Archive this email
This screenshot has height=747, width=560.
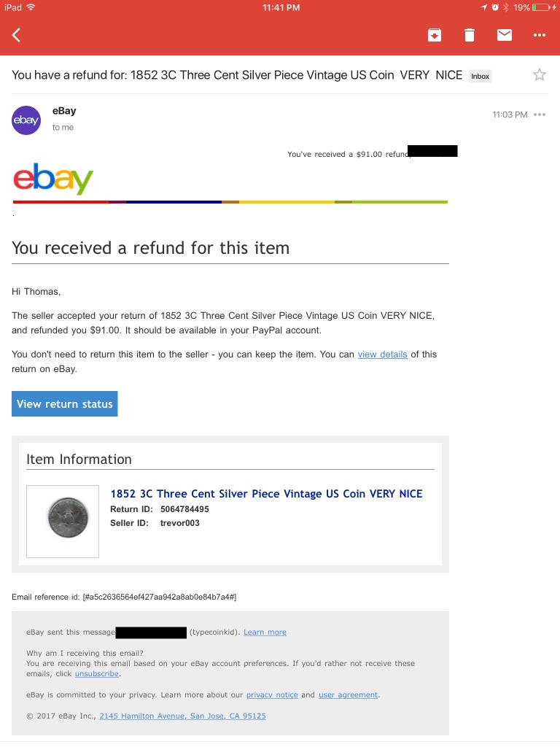point(434,35)
